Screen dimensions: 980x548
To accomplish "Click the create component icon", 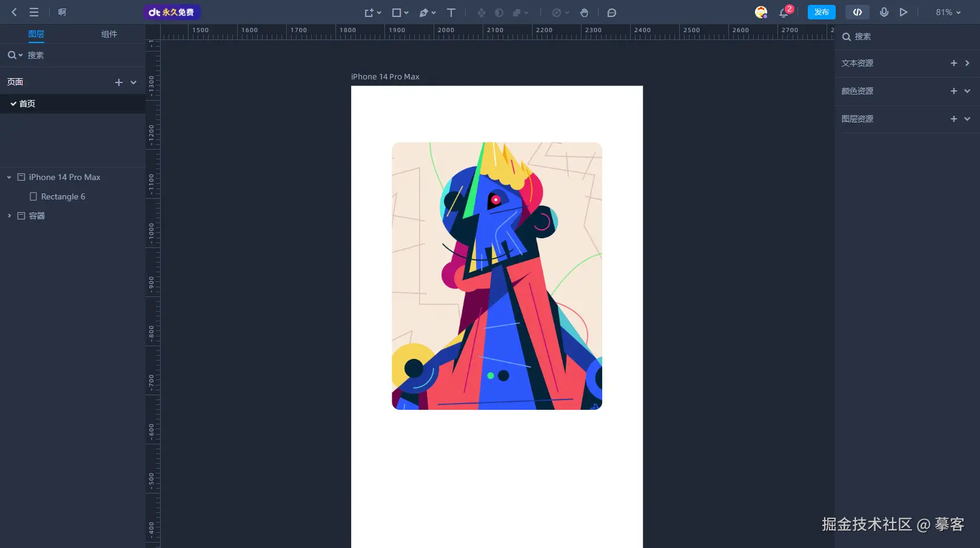I will 481,12.
